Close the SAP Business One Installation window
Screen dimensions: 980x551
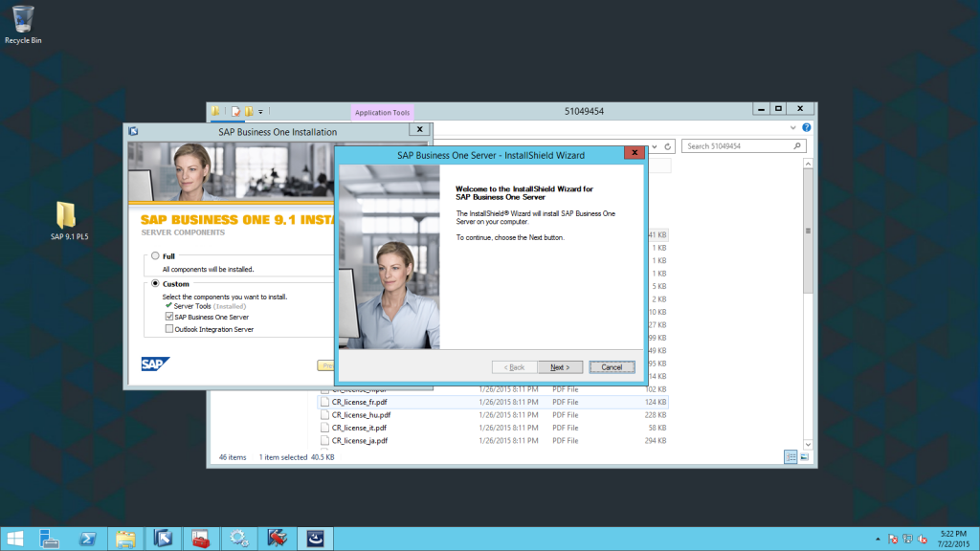point(420,129)
